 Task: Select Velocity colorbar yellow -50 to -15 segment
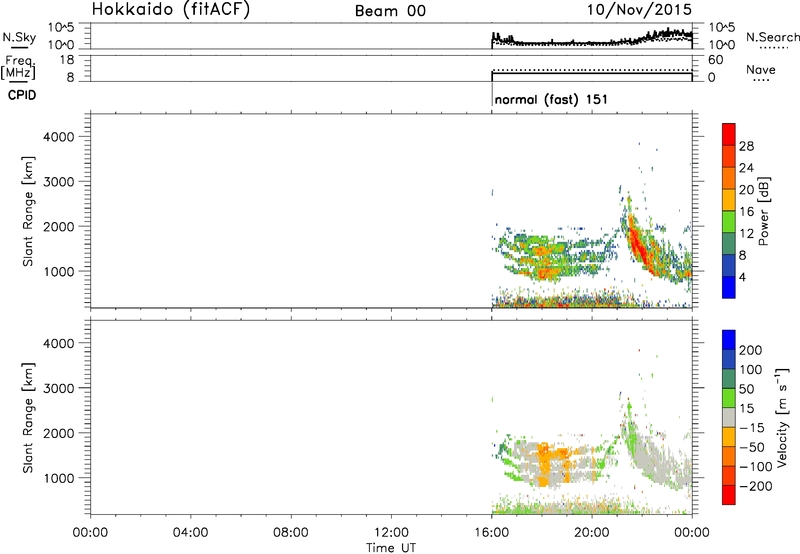[729, 437]
